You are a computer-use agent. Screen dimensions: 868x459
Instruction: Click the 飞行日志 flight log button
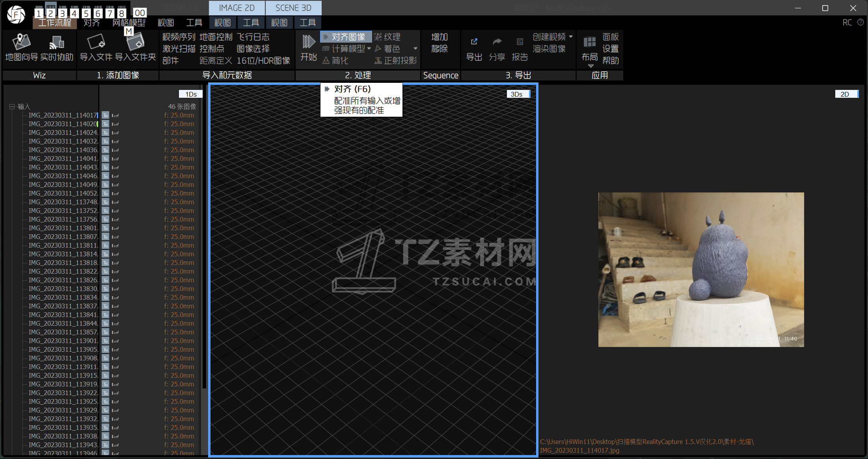[253, 37]
